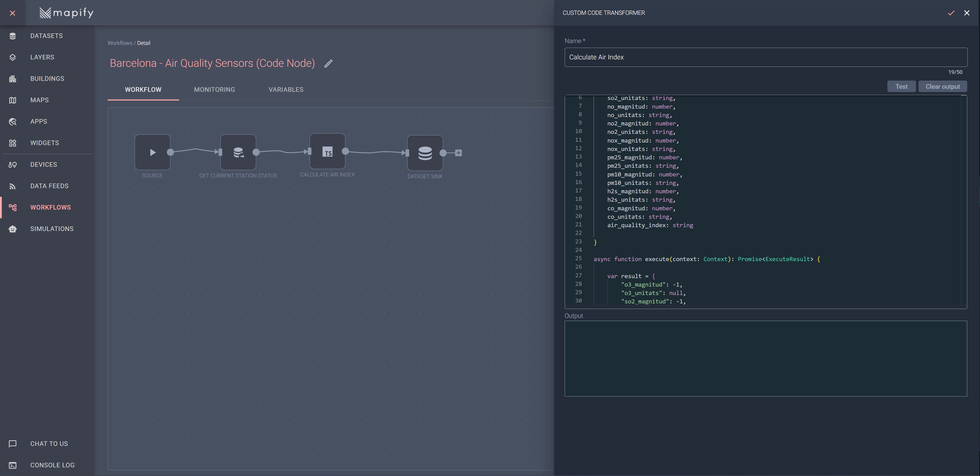The width and height of the screenshot is (980, 476).
Task: Click line number 25 in editor gutter
Action: point(578,259)
